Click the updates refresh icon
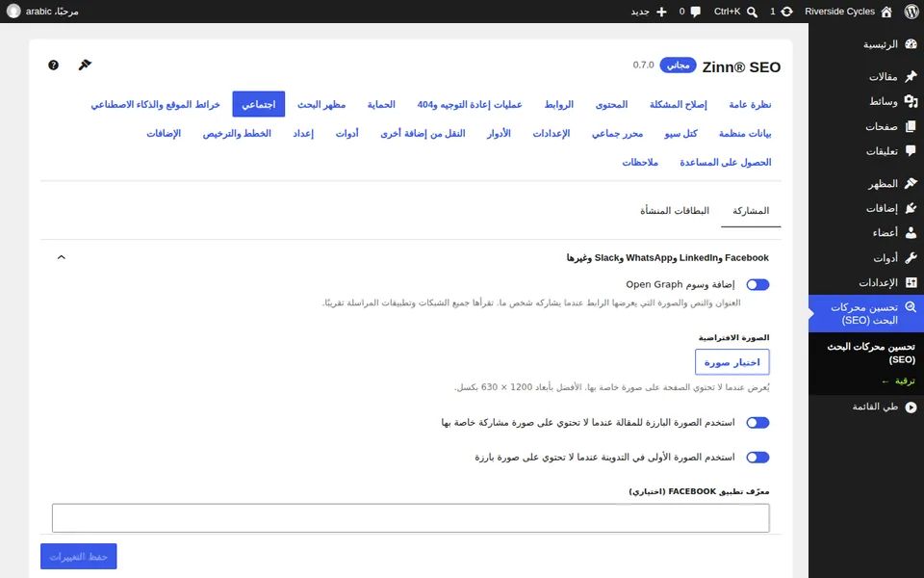924x578 pixels. (786, 12)
